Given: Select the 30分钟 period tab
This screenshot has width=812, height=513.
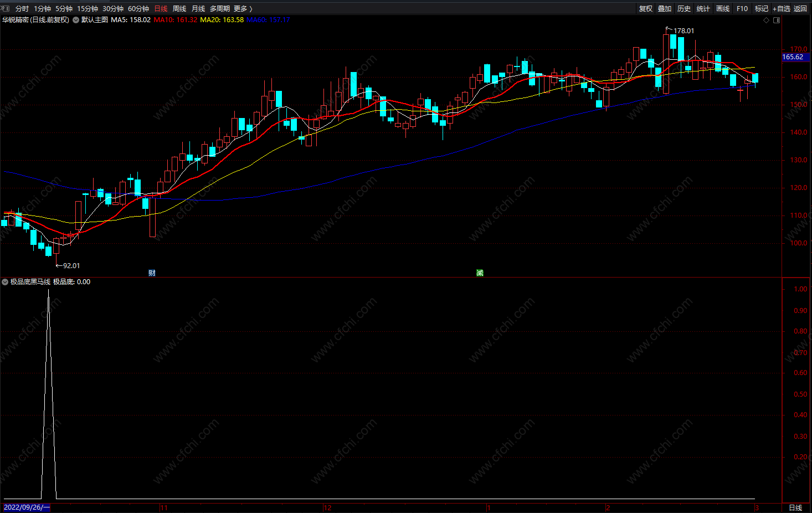Looking at the screenshot, I should [113, 8].
